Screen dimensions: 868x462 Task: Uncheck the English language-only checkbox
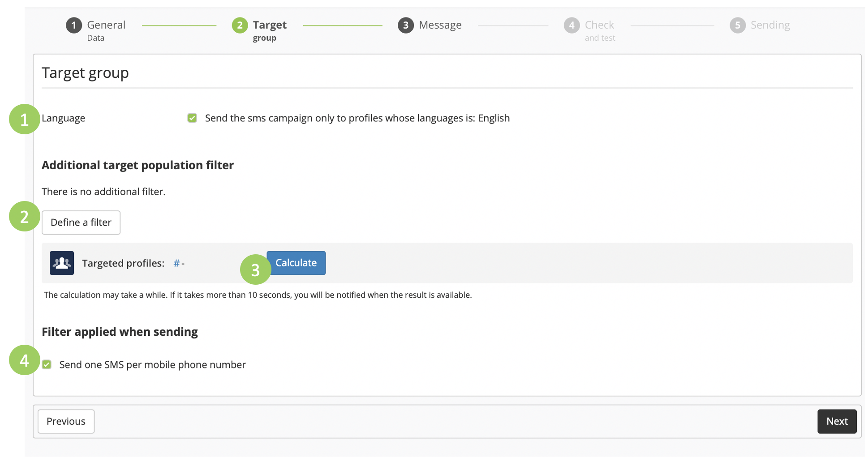tap(192, 118)
